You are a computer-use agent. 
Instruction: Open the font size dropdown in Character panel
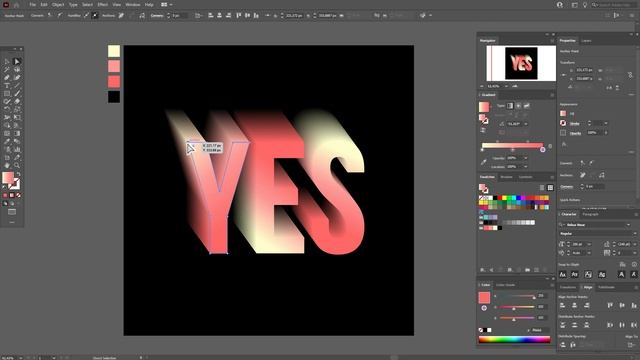click(589, 244)
